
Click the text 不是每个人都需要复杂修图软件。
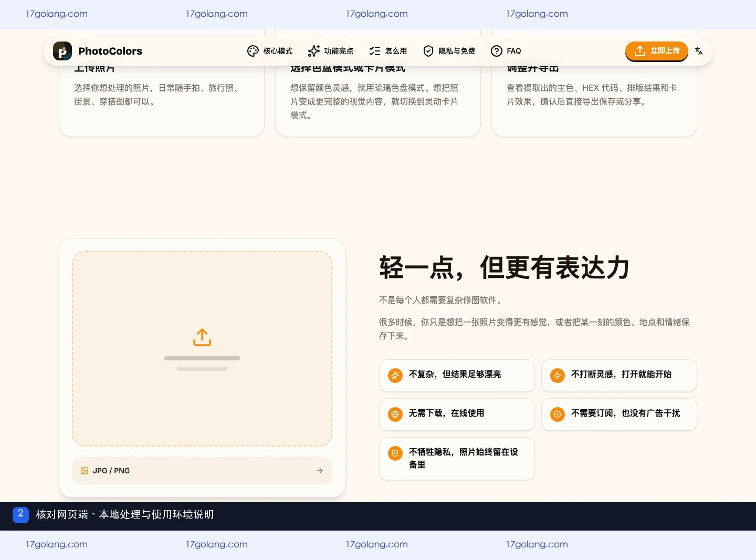point(442,300)
